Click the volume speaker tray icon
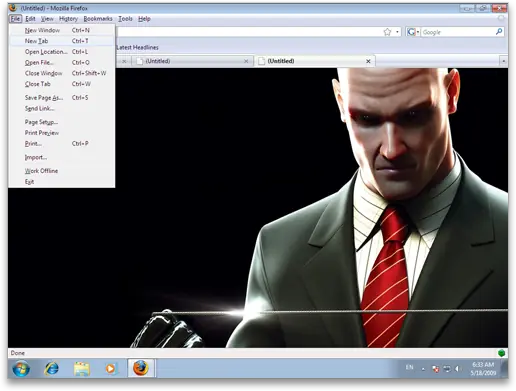This screenshot has width=516, height=391. point(457,369)
